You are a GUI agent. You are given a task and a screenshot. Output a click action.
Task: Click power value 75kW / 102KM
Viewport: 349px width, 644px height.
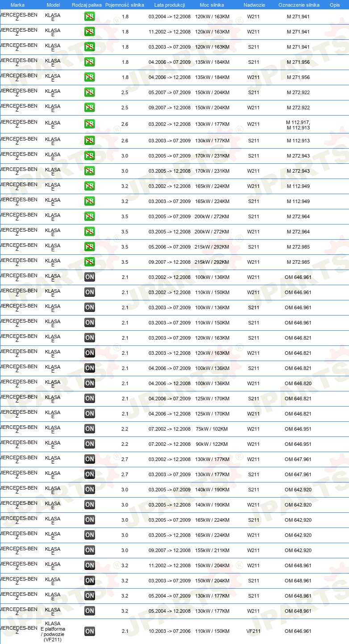[x=212, y=429]
